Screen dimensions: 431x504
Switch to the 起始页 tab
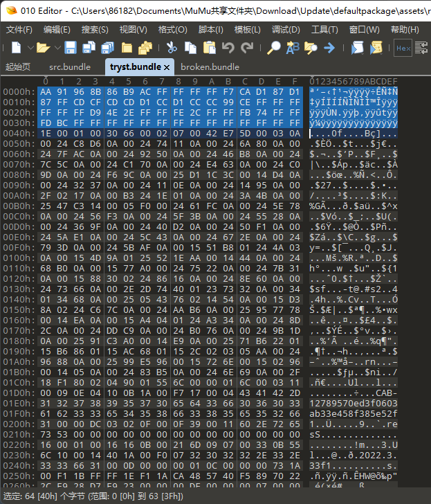pyautogui.click(x=18, y=67)
